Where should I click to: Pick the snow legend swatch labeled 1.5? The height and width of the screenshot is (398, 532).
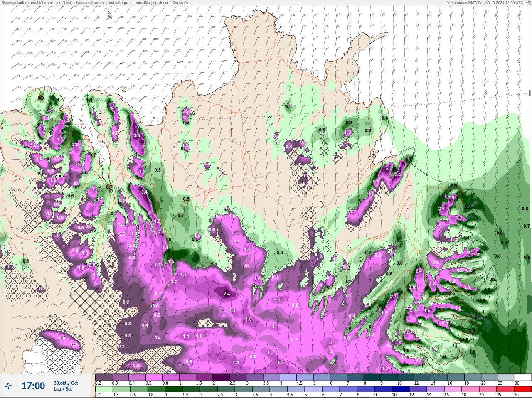[x=204, y=377]
